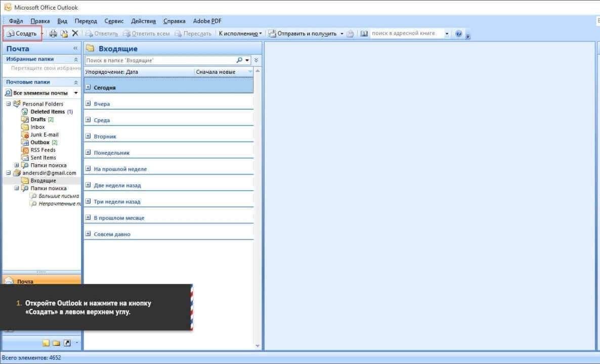Expand the Совсем давно group
600x364 pixels.
tap(88, 234)
